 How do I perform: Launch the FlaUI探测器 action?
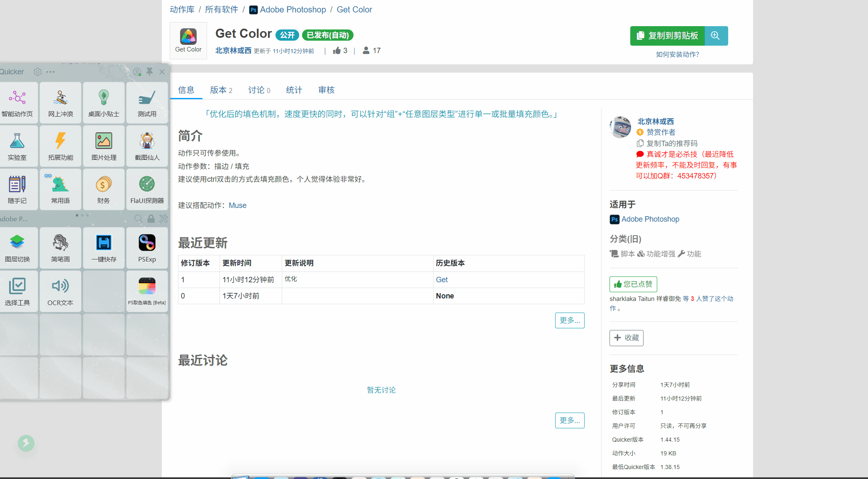pos(147,189)
